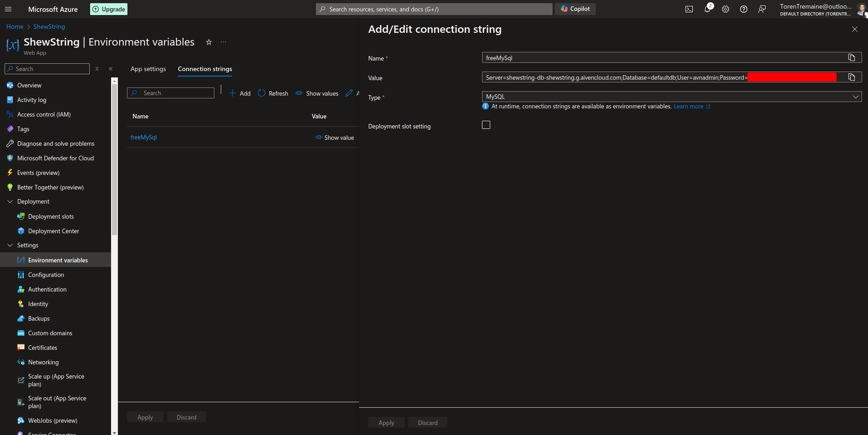Viewport: 868px width, 435px height.
Task: Focus the sidebar Search box
Action: [x=47, y=69]
